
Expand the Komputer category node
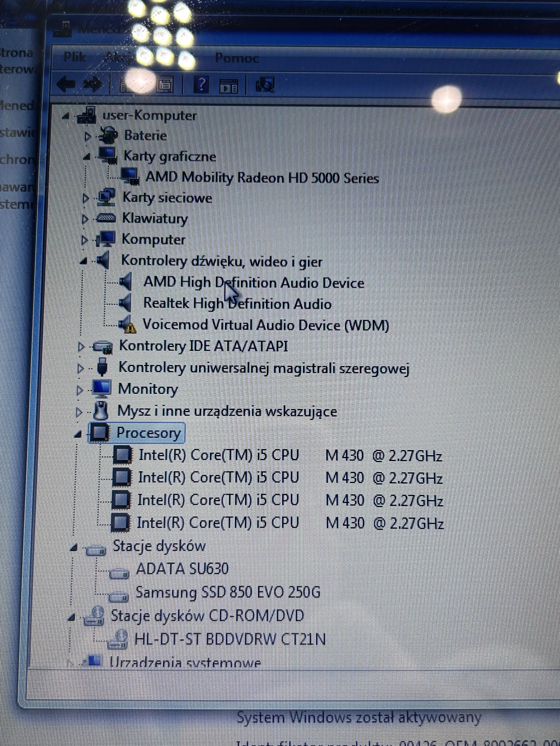point(84,240)
